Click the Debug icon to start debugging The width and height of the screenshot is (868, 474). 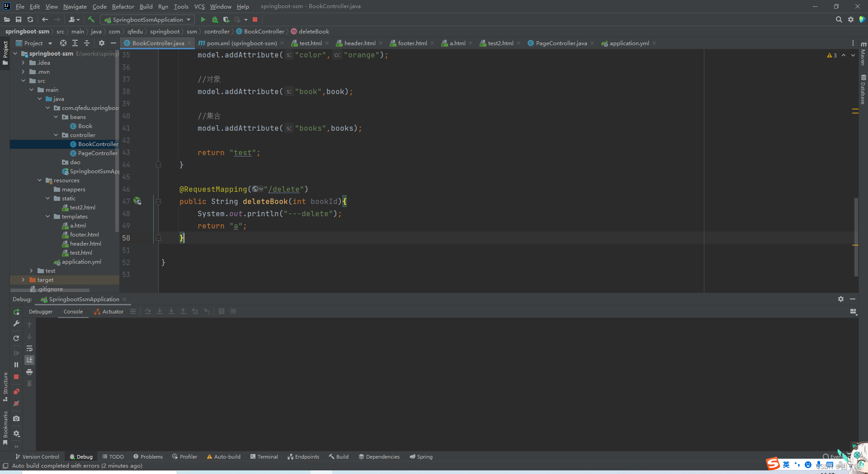click(215, 19)
